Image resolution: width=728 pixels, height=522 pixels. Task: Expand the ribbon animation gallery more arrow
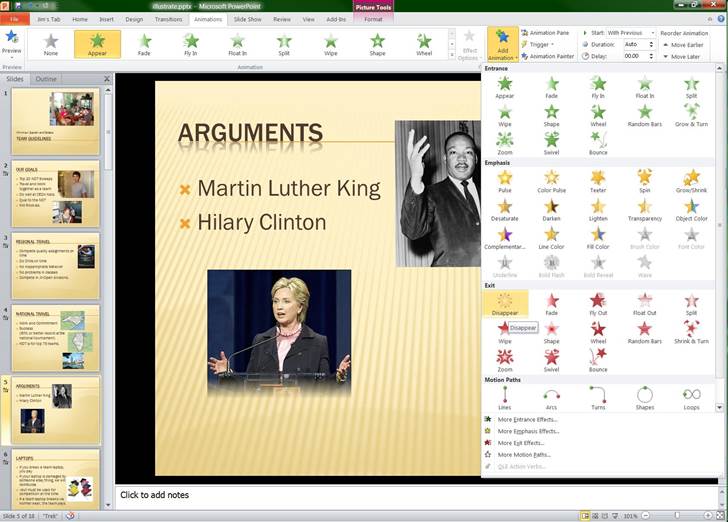coord(452,55)
